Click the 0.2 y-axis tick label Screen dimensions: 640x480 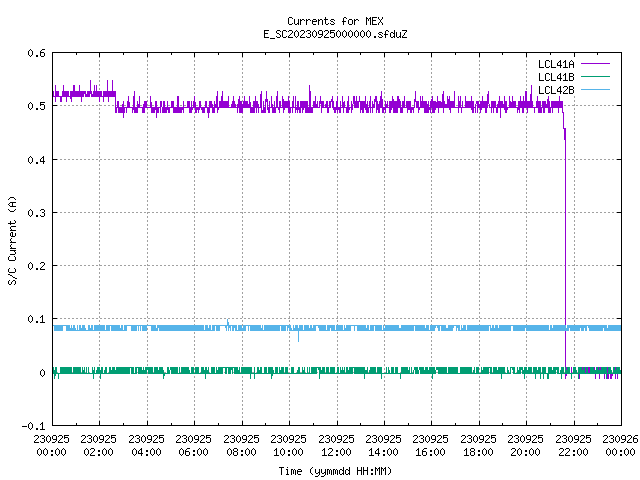[x=36, y=266]
